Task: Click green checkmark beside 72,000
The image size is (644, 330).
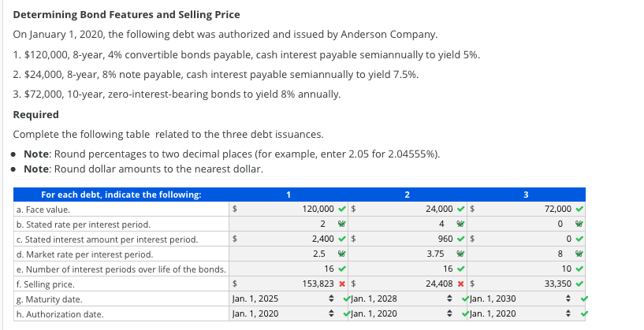Action: coord(579,209)
